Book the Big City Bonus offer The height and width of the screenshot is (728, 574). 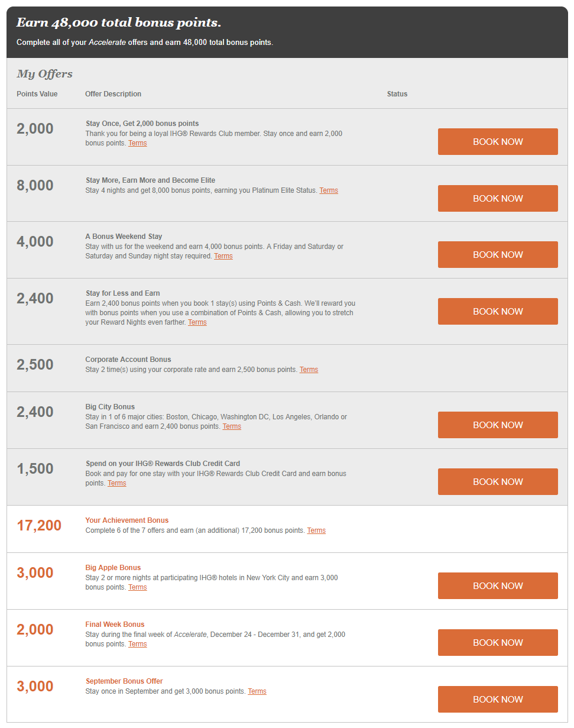(498, 425)
